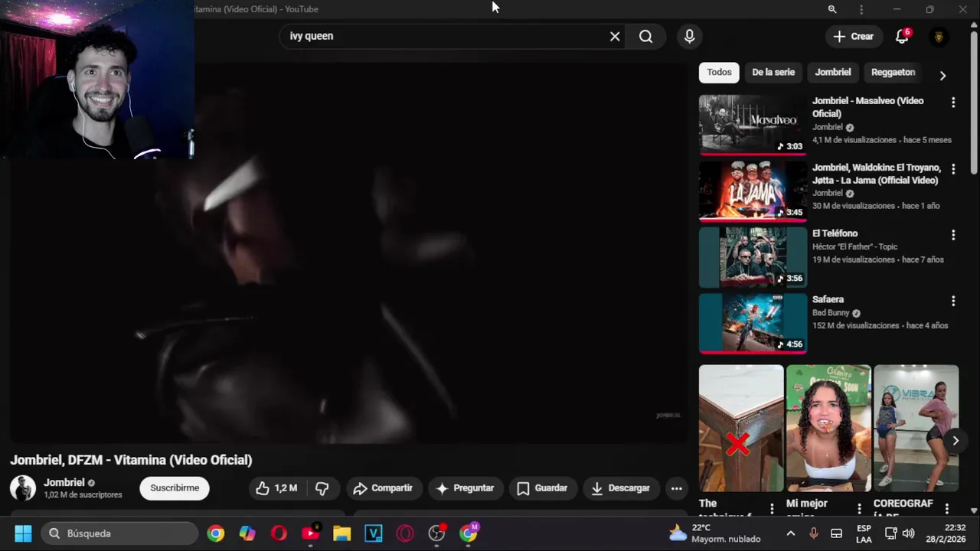
Task: Click the browser zoom magnifier icon
Action: 831,9
